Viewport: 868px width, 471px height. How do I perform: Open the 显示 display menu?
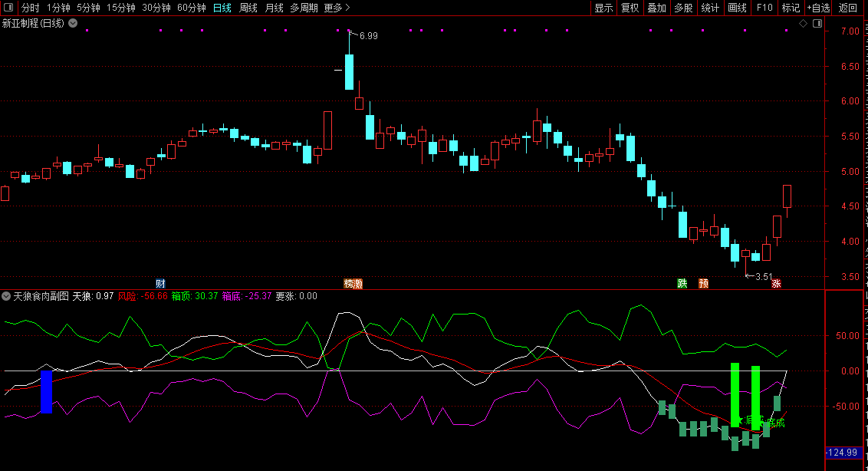point(603,8)
